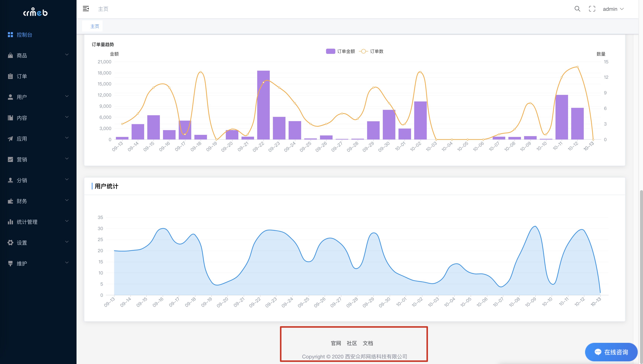Click the 内容 book icon
643x364 pixels.
tap(10, 118)
